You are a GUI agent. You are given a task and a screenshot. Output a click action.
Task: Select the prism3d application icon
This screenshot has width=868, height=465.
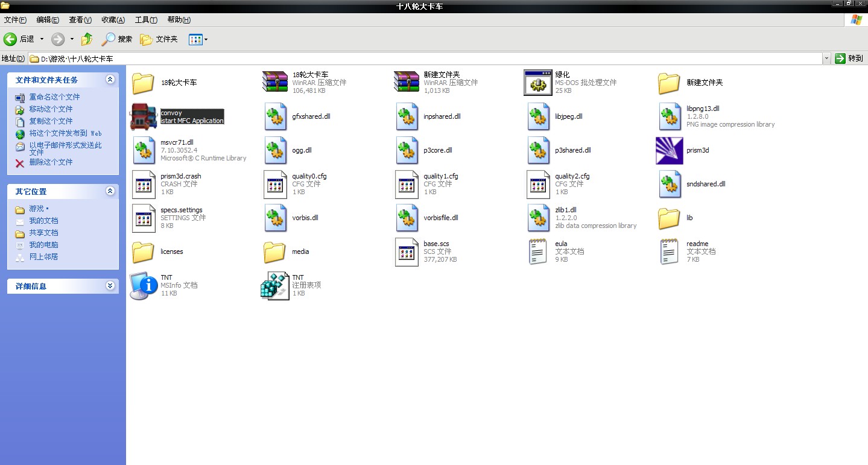tap(669, 151)
